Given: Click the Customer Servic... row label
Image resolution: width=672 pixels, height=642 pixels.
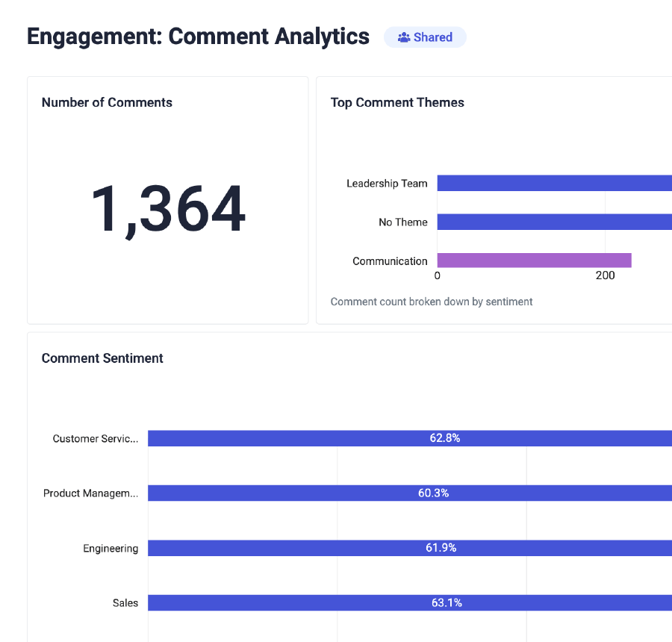Looking at the screenshot, I should coord(95,438).
